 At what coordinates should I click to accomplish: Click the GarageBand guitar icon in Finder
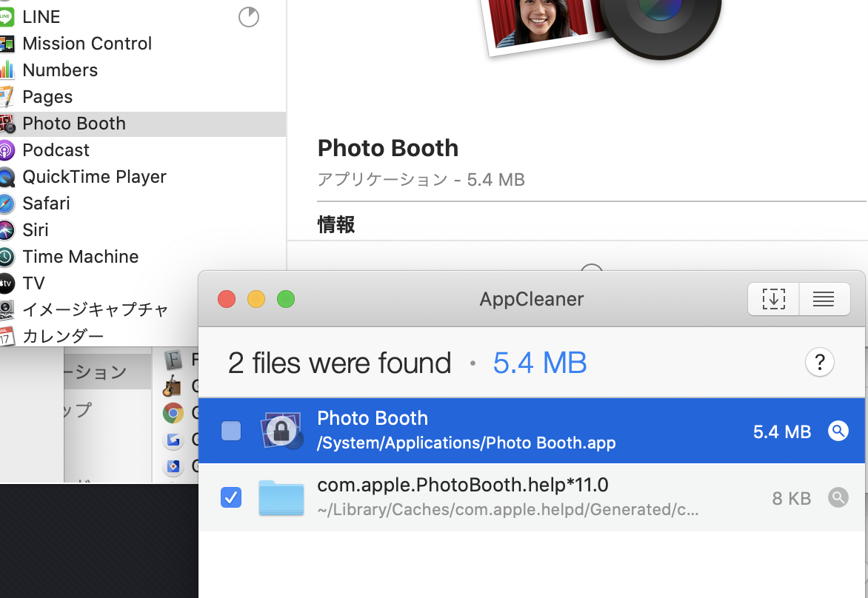coord(172,386)
